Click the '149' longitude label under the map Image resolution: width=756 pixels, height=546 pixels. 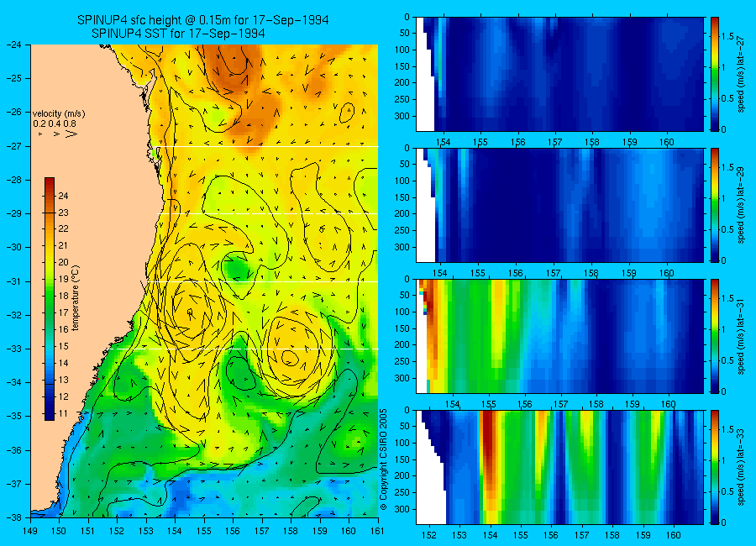click(31, 531)
